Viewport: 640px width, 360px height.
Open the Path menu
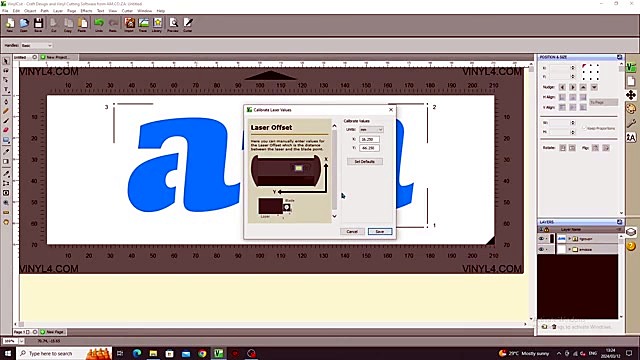tap(44, 11)
